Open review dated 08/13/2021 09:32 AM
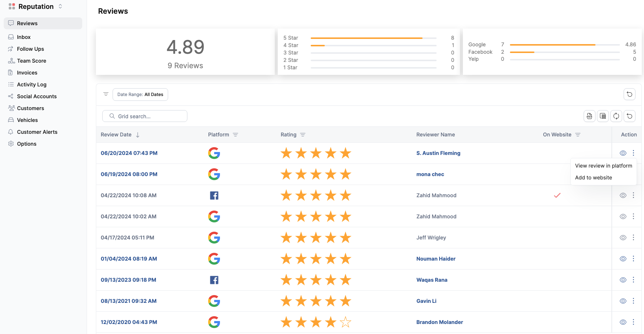 pos(129,301)
